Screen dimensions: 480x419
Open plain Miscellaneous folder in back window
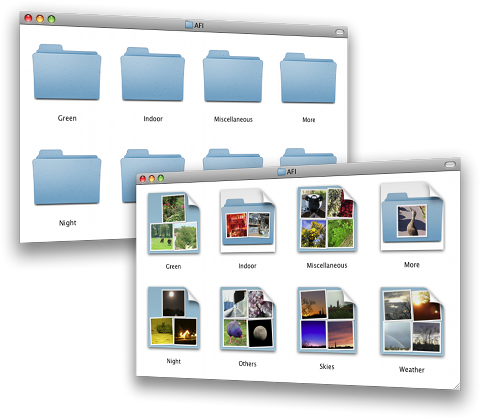(233, 76)
